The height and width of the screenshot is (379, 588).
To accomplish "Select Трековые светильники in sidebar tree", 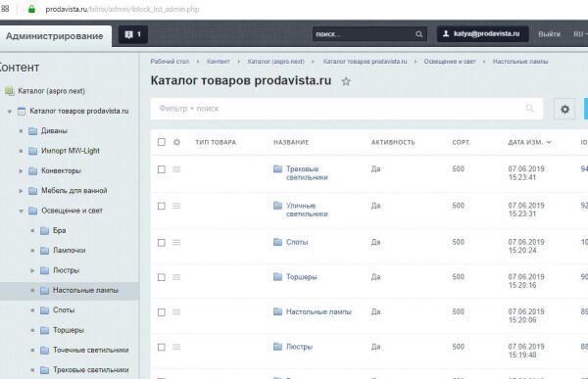I will coord(91,370).
